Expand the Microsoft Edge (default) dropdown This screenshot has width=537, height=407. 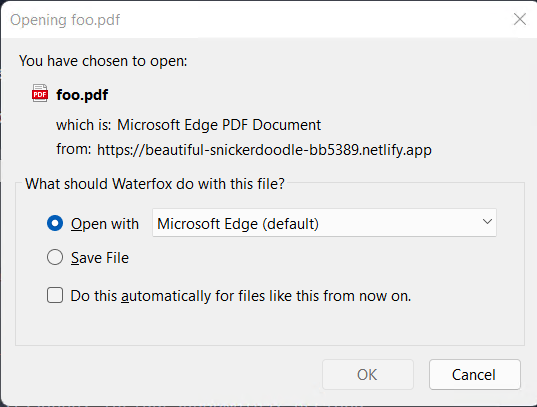tap(324, 223)
